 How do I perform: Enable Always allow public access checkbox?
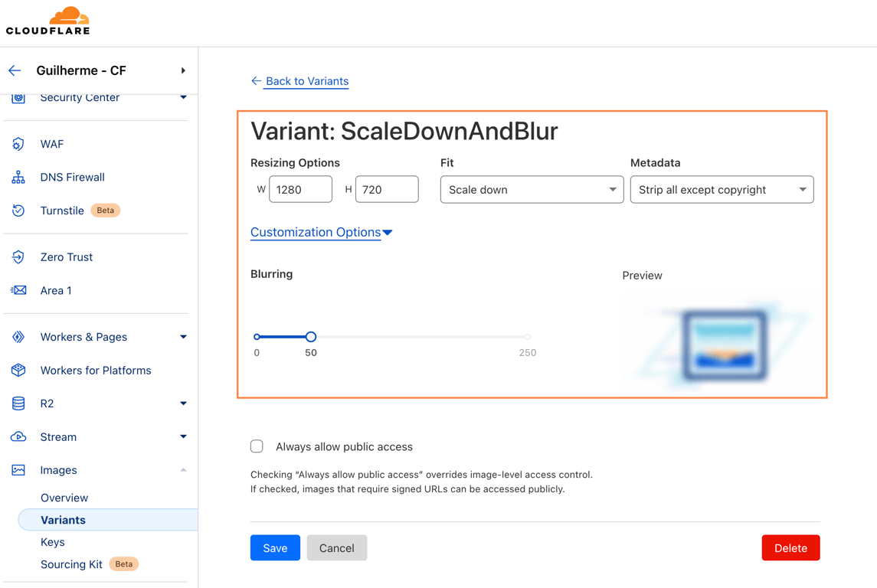(x=257, y=446)
